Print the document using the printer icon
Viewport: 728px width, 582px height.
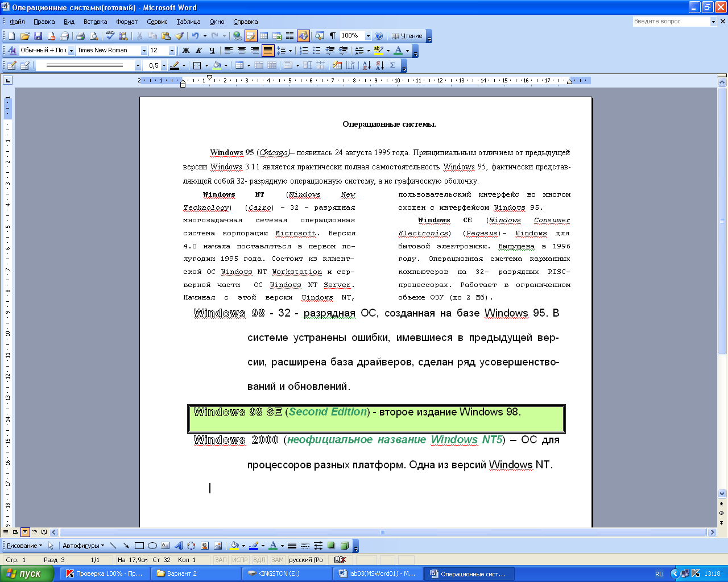tap(80, 36)
